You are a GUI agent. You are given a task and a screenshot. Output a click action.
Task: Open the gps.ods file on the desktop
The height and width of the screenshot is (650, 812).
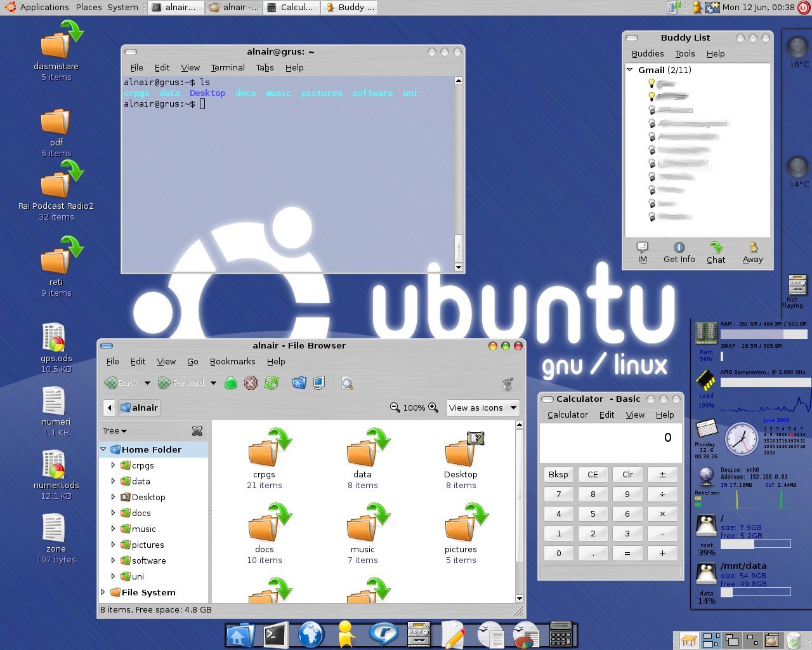point(53,337)
